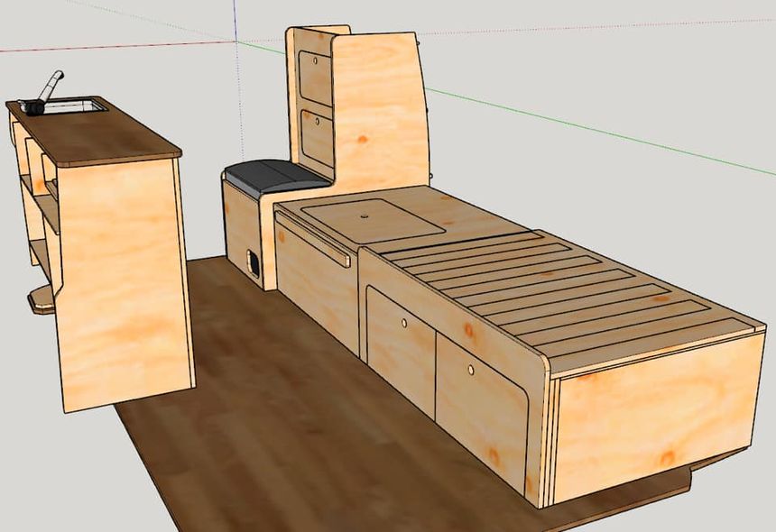Viewport: 776px width, 532px height.
Task: Select the upper door of the tall cabinet
Action: [x=315, y=76]
